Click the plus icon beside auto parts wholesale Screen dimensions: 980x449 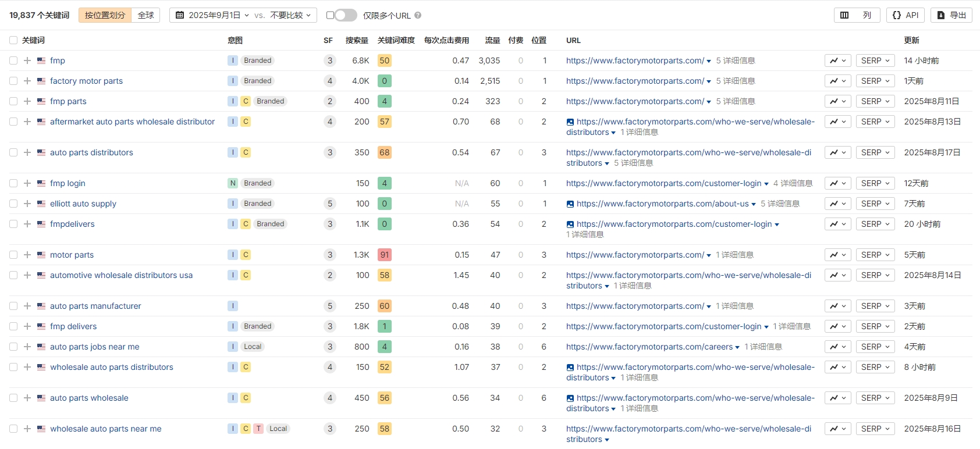[x=27, y=398]
